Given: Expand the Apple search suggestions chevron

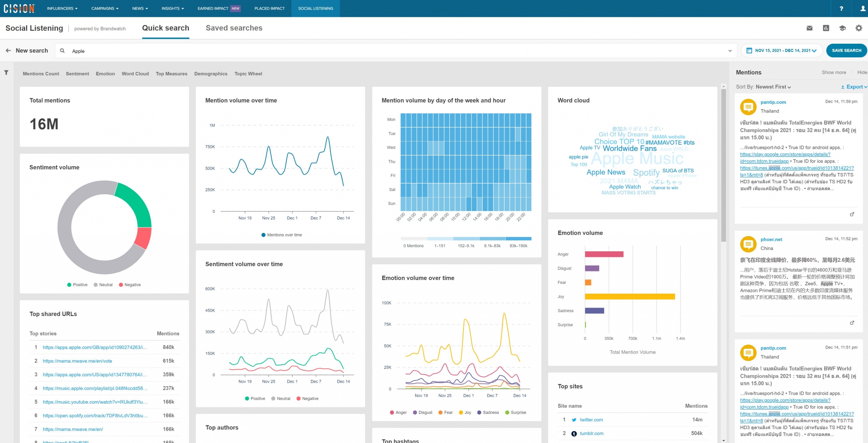Looking at the screenshot, I should tap(730, 51).
